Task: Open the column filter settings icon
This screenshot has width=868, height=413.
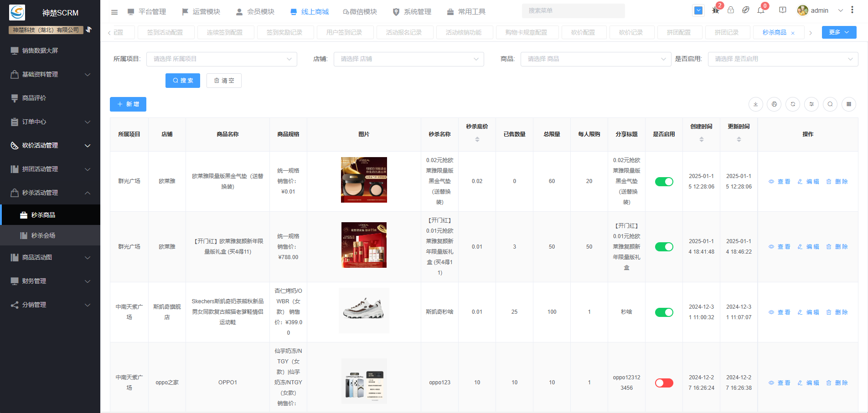Action: [x=811, y=104]
